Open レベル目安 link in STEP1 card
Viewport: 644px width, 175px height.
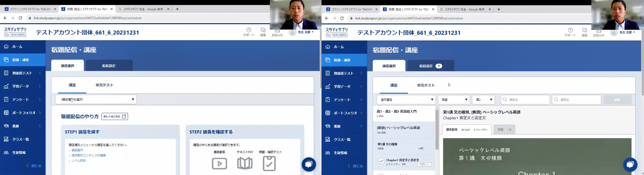click(78, 160)
